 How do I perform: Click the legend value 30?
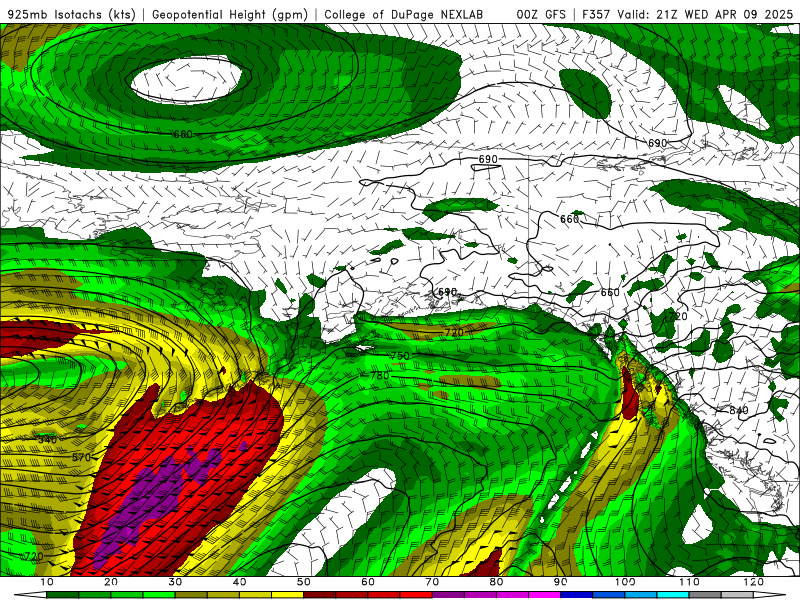[x=175, y=582]
